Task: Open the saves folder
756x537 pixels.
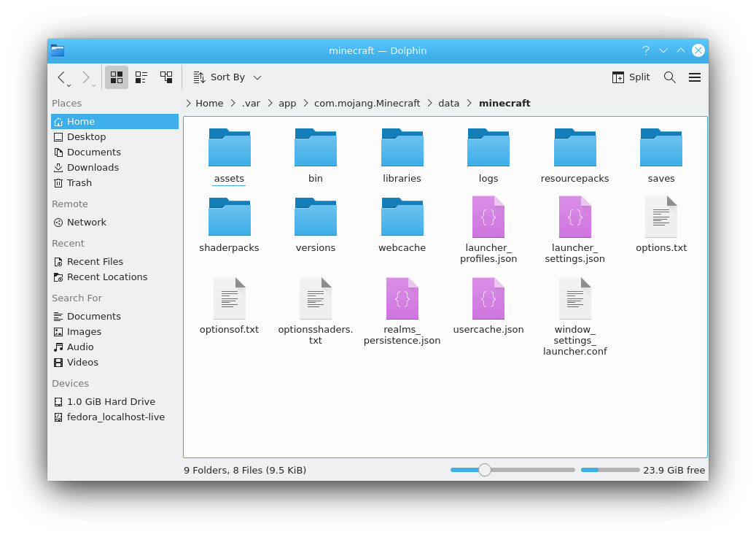Action: click(x=660, y=148)
